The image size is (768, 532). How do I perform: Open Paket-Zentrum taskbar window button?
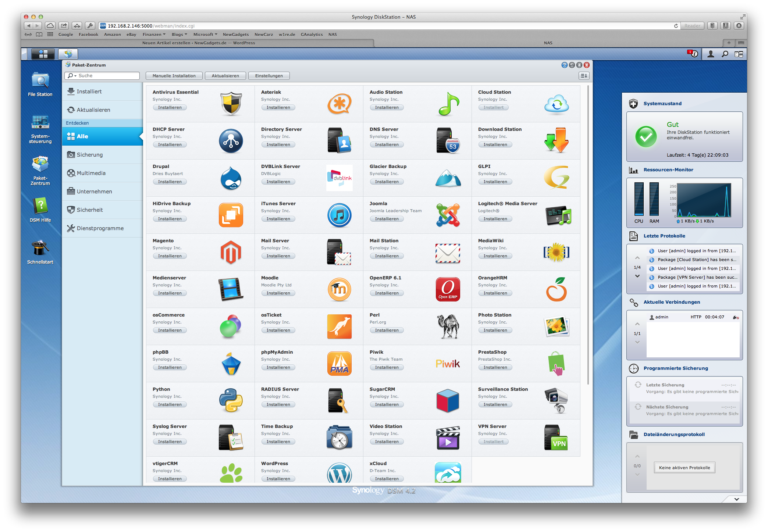point(68,54)
